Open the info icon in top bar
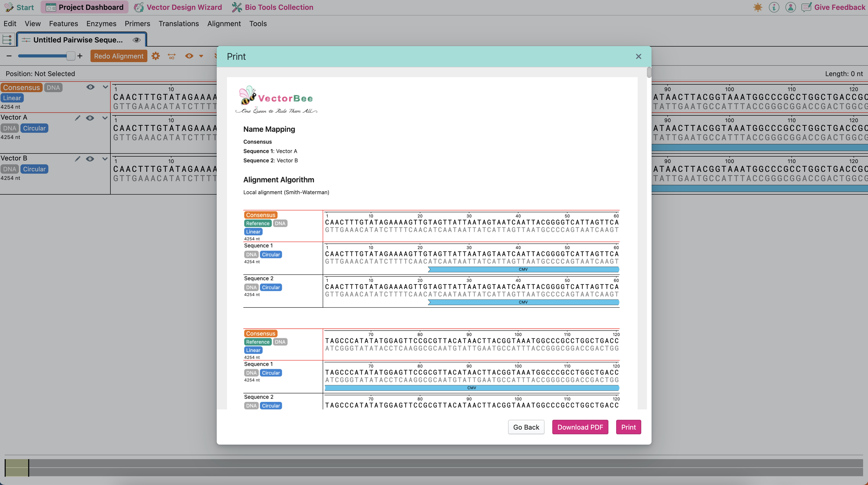The width and height of the screenshot is (868, 485). tap(774, 8)
